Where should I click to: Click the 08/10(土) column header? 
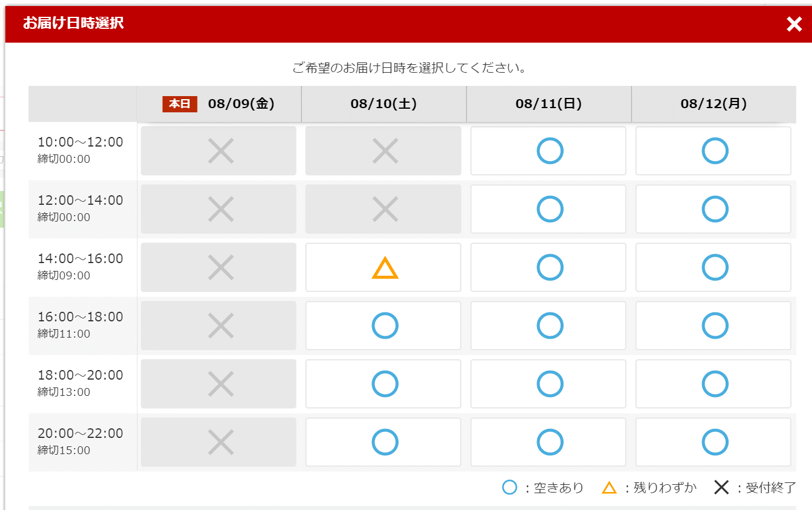point(383,104)
